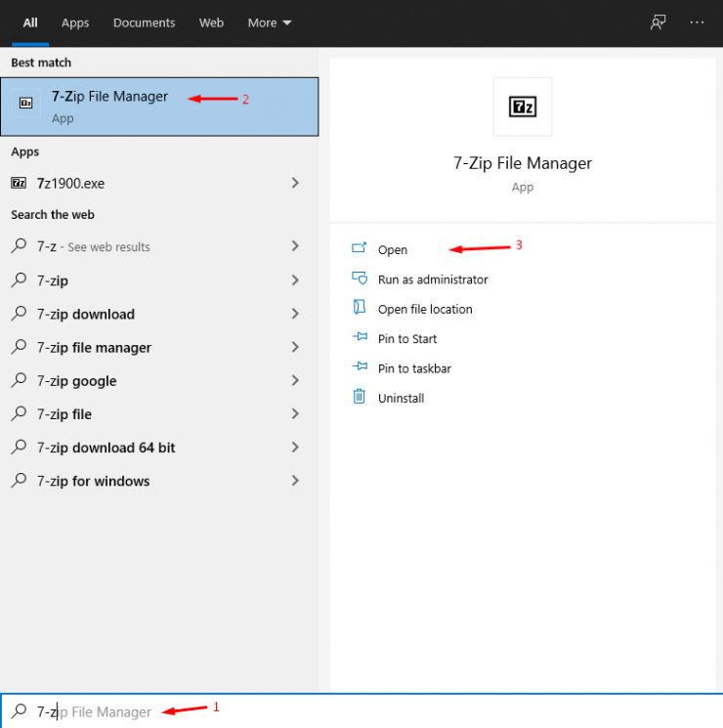The image size is (723, 728).
Task: Choose '7-zip file manager' web suggestion
Action: pos(159,347)
